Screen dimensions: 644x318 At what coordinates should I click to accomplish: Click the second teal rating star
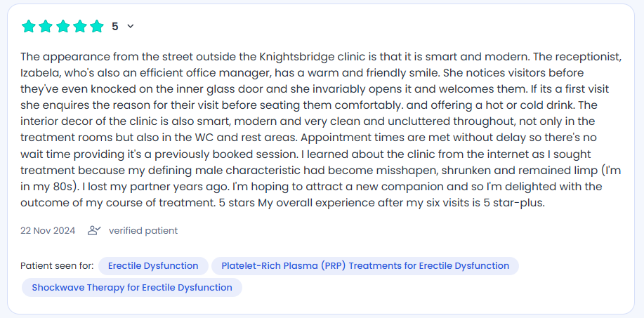(46, 26)
